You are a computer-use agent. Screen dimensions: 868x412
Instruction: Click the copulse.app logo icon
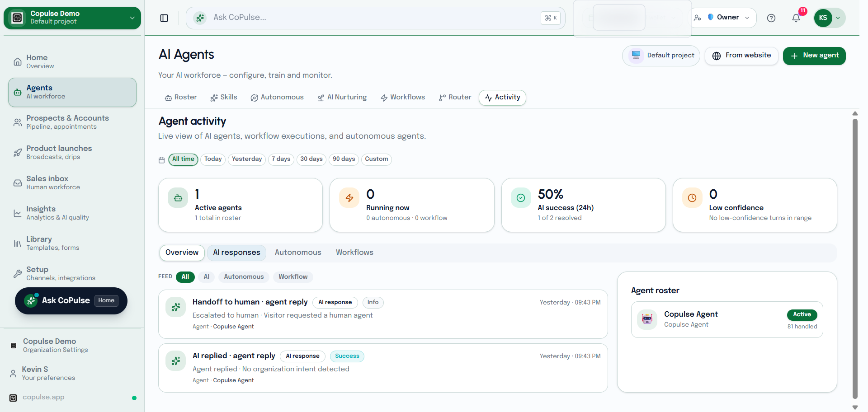pos(13,398)
